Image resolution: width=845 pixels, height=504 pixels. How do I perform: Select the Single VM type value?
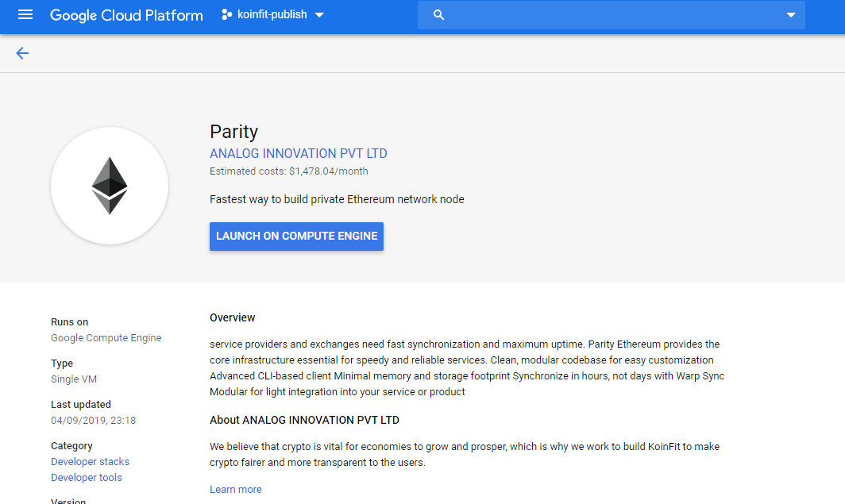click(74, 379)
